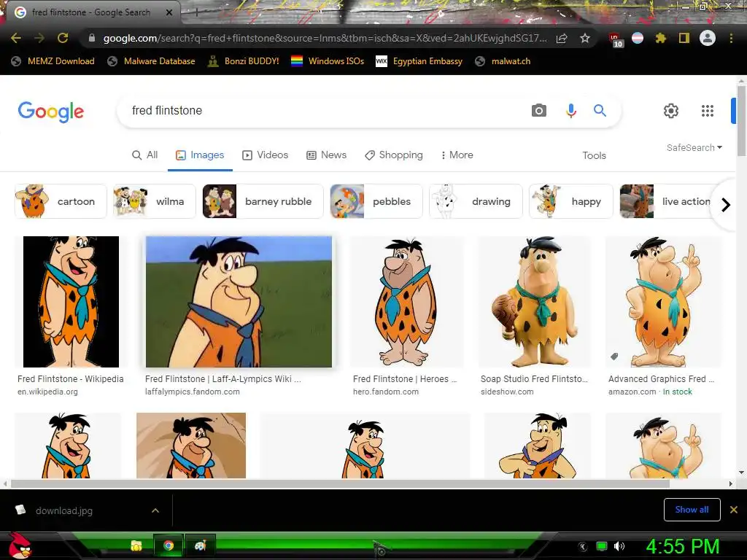Click the padlock site info icon

[92, 38]
